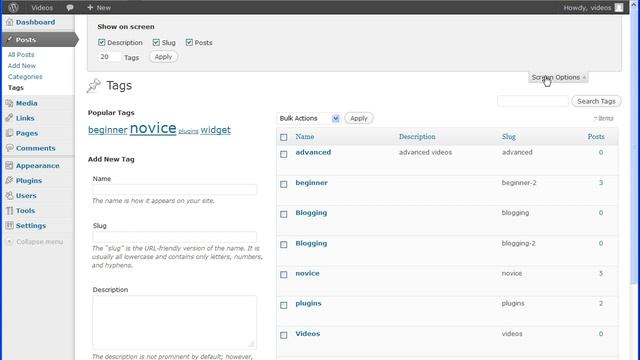Open the Bulk Actions dropdown

(309, 118)
